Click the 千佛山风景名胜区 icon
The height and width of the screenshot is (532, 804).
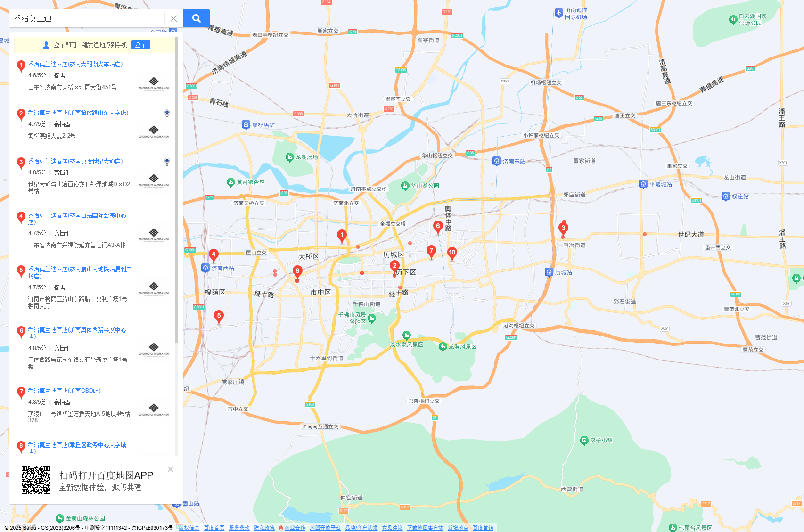click(x=372, y=319)
